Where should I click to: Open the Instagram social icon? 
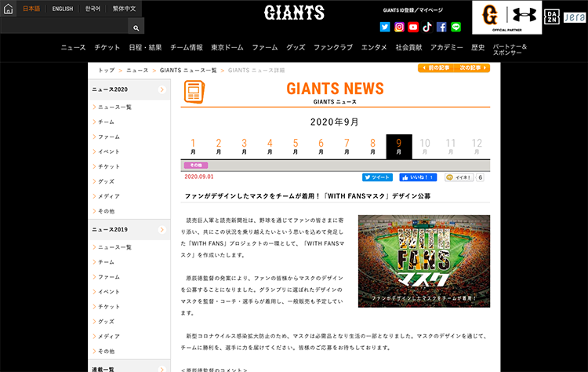(x=399, y=27)
